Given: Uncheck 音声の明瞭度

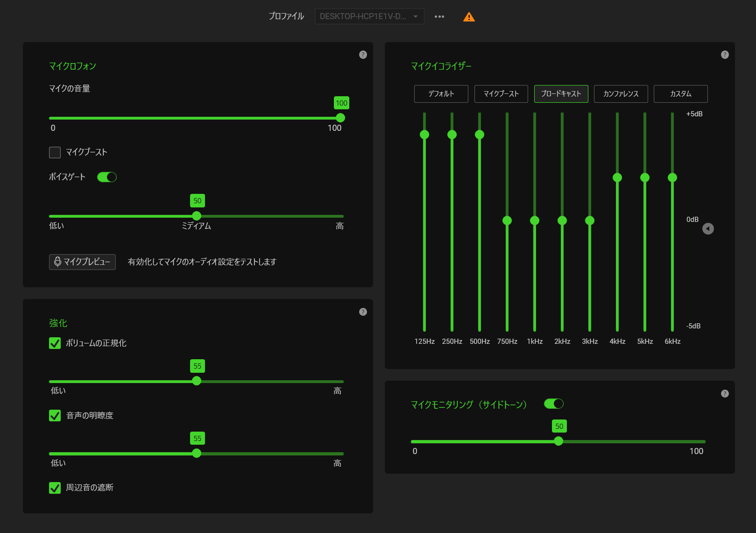Looking at the screenshot, I should [x=55, y=415].
